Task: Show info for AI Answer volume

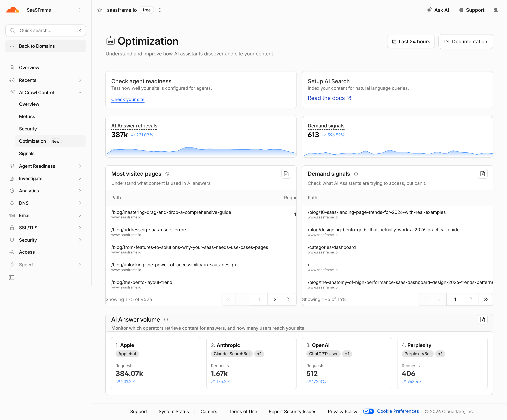Action: coord(166,320)
